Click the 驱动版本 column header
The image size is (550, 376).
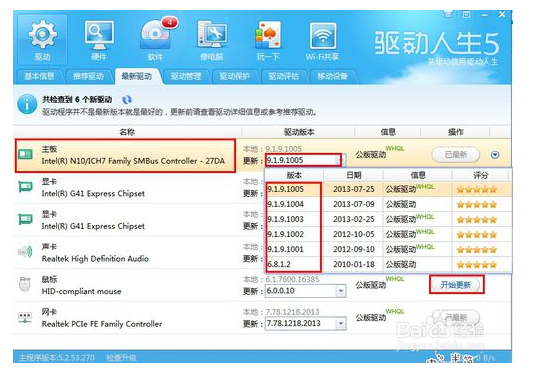pos(299,132)
